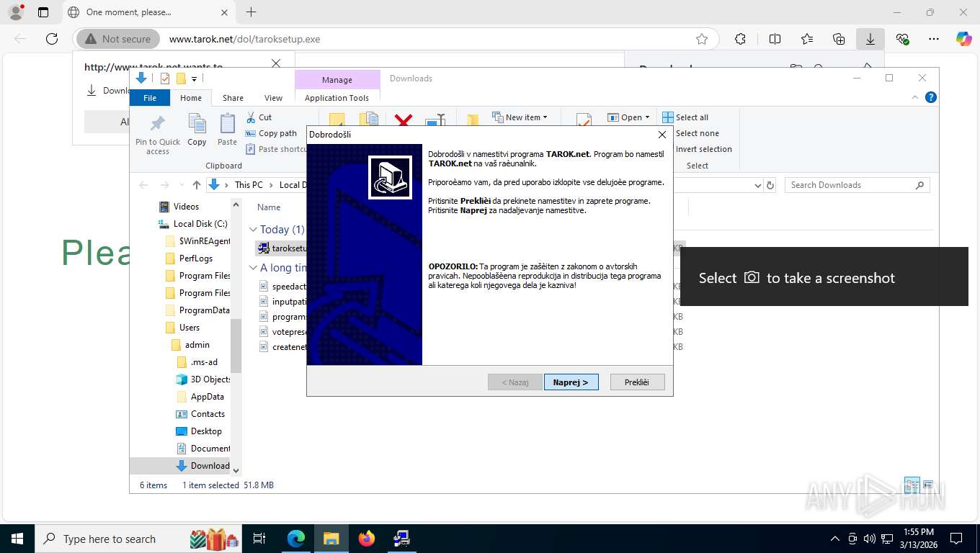Open the New item dropdown
The width and height of the screenshot is (980, 553).
[x=520, y=117]
